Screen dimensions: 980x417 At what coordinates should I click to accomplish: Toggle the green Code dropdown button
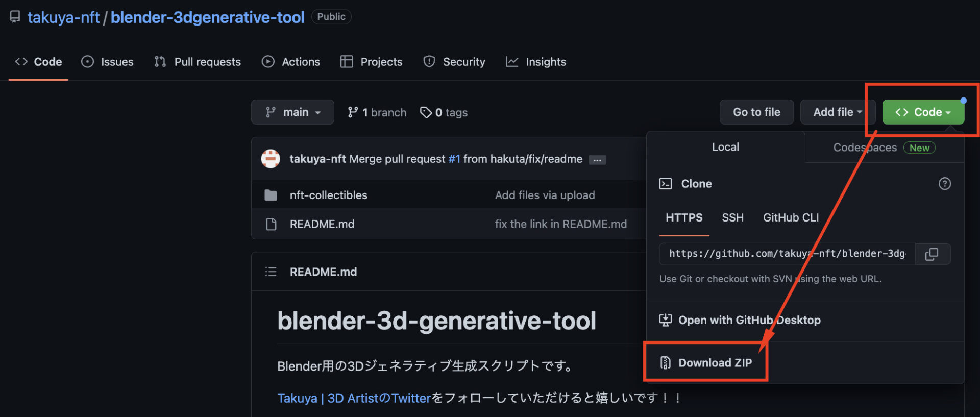pyautogui.click(x=923, y=112)
